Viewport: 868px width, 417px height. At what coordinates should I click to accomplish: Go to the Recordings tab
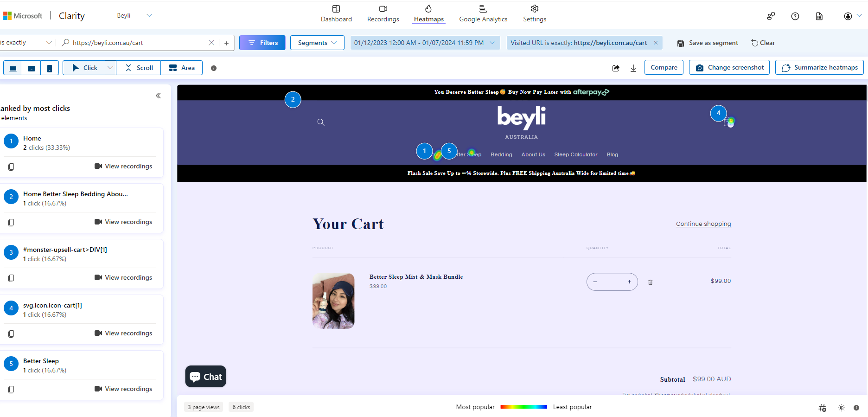[x=383, y=14]
